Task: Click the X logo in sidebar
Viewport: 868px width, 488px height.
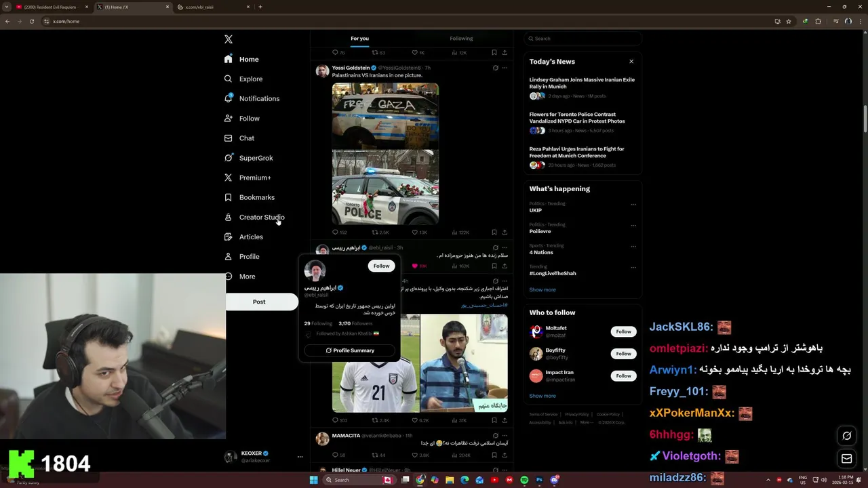Action: (x=229, y=39)
